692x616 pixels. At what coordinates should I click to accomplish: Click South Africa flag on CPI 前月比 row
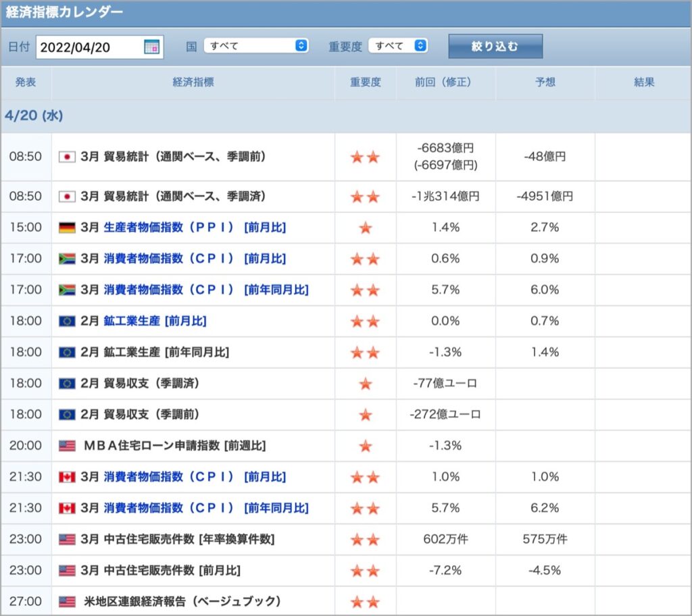coord(67,259)
